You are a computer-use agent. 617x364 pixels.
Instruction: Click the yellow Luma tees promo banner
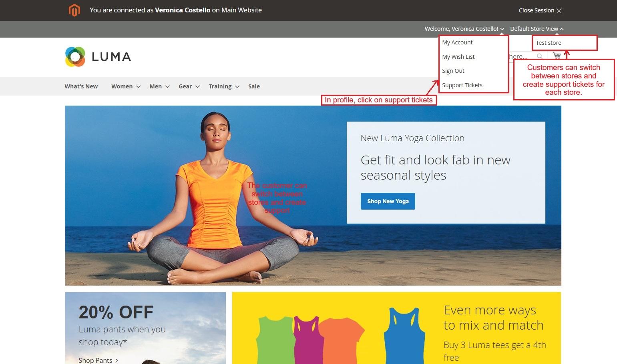[x=396, y=328]
